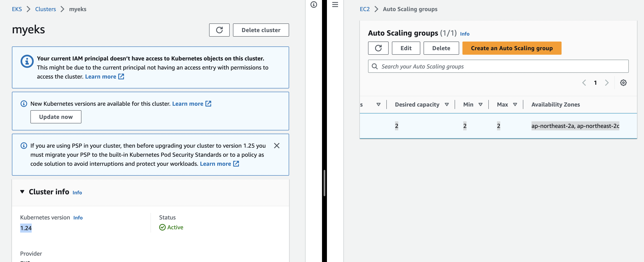Sort by Desired capacity column arrow
644x262 pixels.
coord(447,104)
